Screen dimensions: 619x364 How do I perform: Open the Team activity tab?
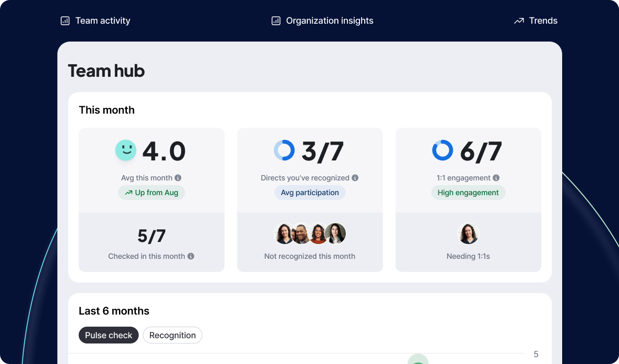[95, 21]
